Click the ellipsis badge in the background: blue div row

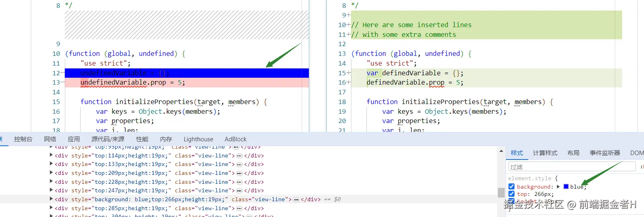(296, 200)
